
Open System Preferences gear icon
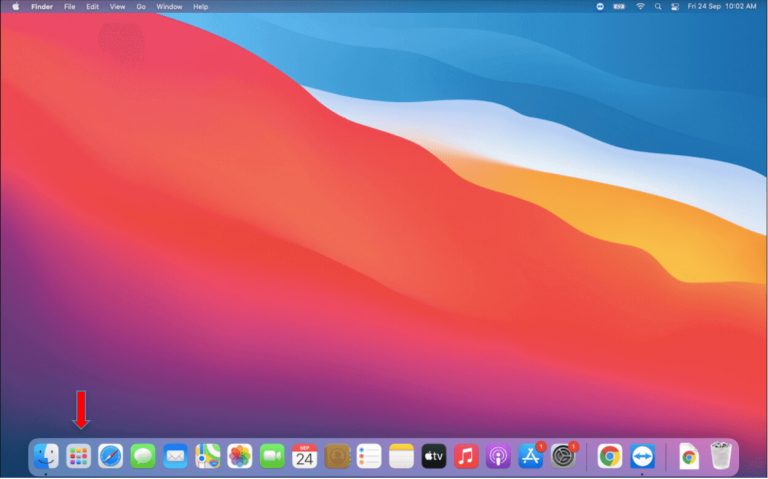pyautogui.click(x=564, y=456)
